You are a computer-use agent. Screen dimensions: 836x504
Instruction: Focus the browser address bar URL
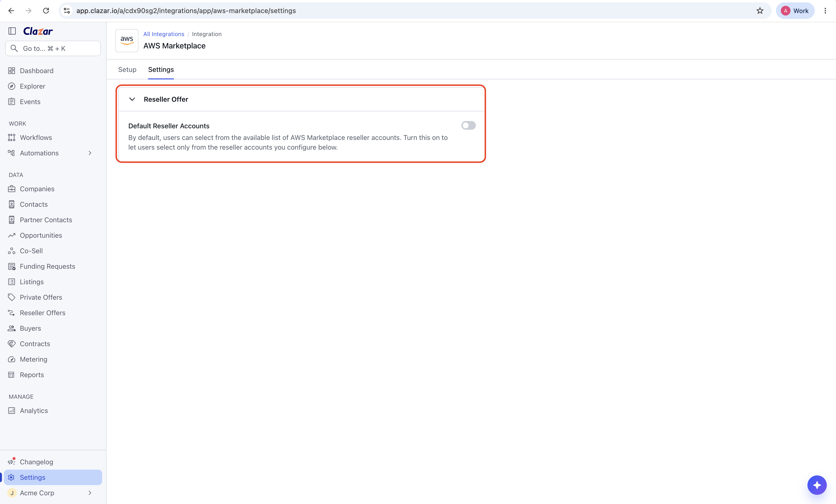186,11
